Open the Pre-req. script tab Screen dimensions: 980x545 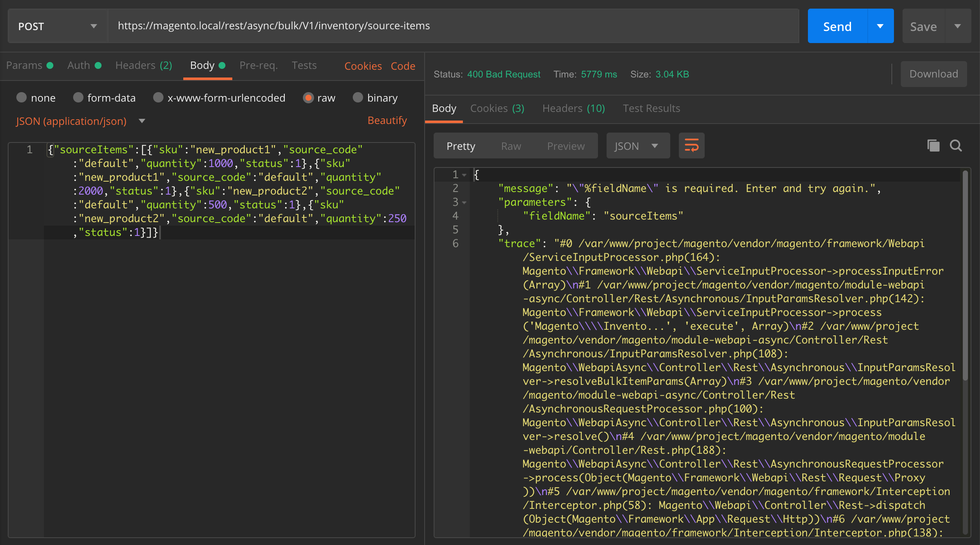point(259,65)
